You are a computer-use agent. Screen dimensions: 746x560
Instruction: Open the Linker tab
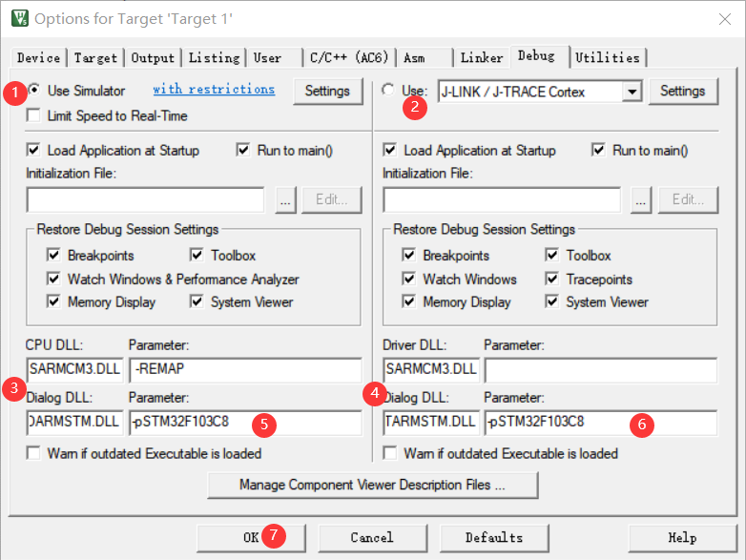pos(482,58)
